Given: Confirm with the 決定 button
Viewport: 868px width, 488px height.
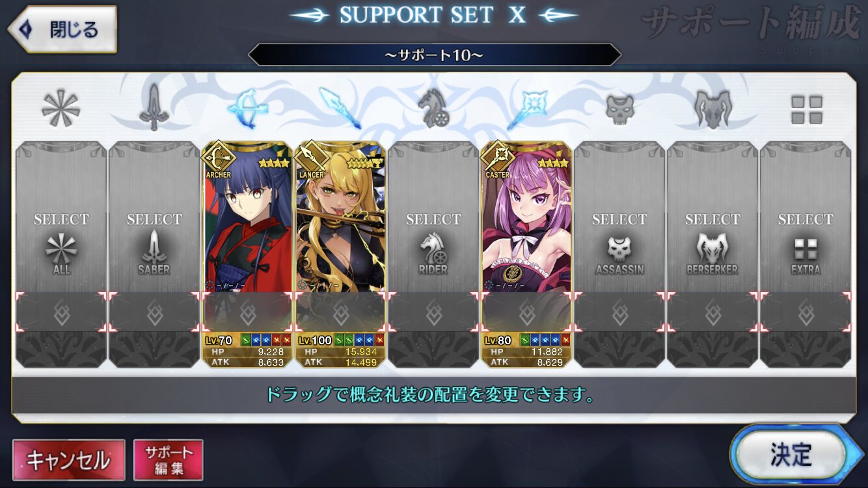Looking at the screenshot, I should pyautogui.click(x=790, y=455).
